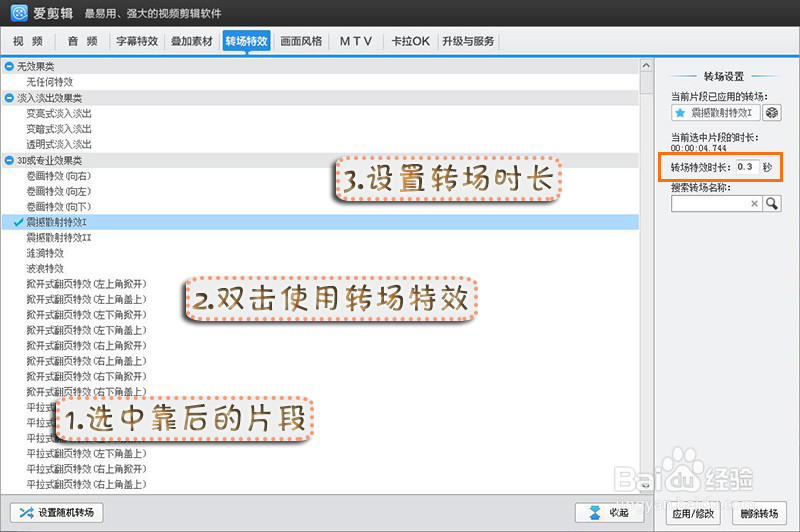Clear the transition search box with the X
The width and height of the screenshot is (800, 532).
754,204
